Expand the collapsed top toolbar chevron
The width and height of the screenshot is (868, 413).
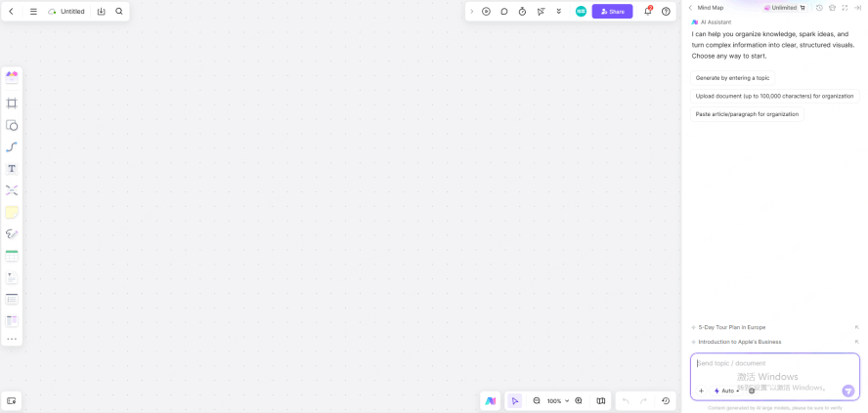pos(472,11)
